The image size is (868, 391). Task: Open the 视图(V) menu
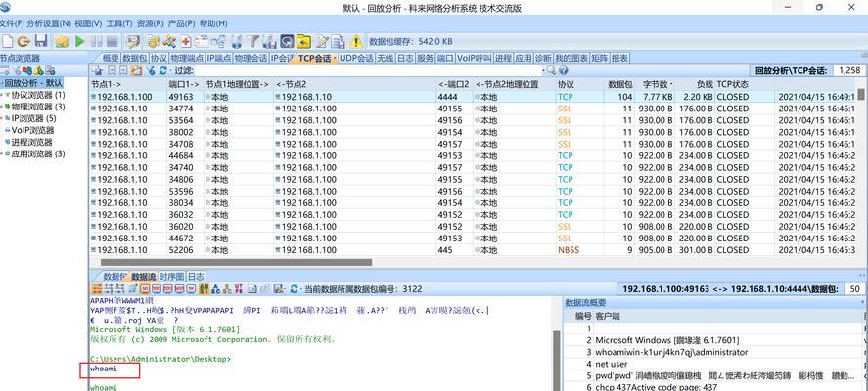88,23
